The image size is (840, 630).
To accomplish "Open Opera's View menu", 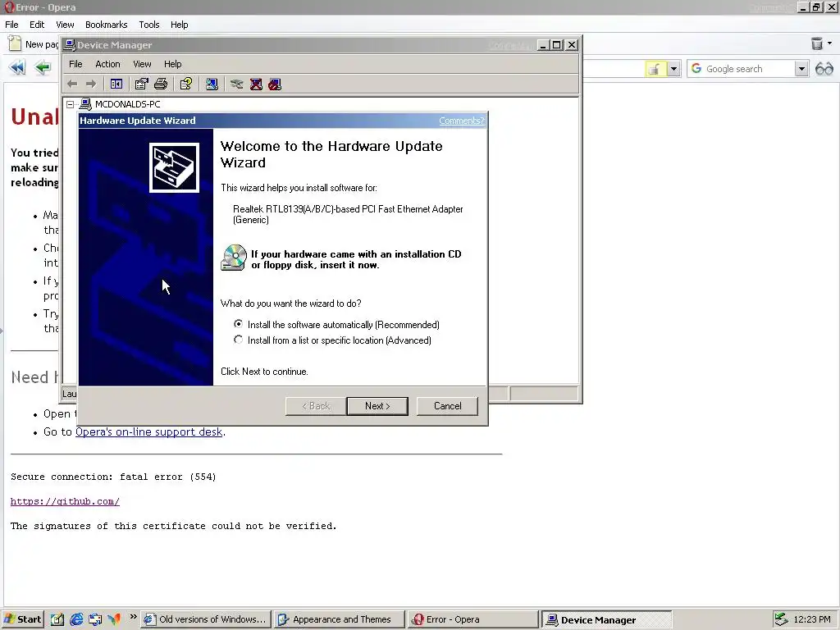I will click(65, 25).
